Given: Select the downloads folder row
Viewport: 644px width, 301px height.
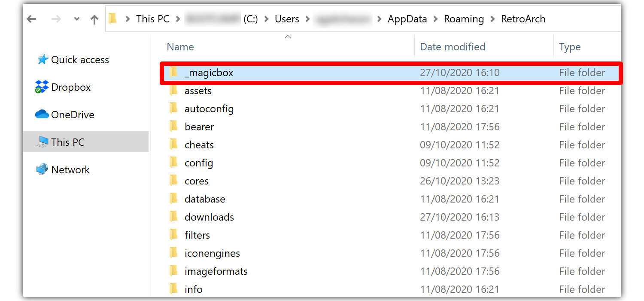Looking at the screenshot, I should coord(391,217).
